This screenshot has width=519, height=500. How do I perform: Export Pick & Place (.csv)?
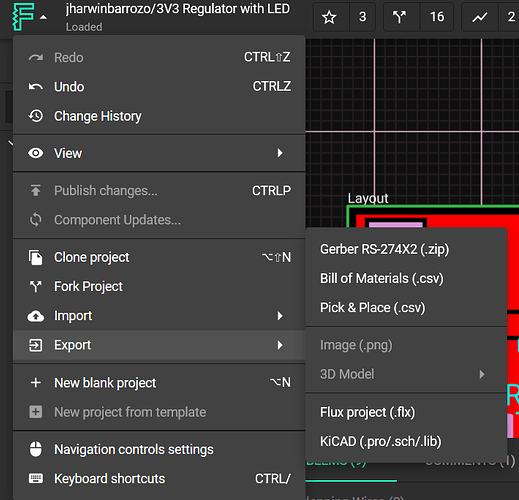pos(406,307)
